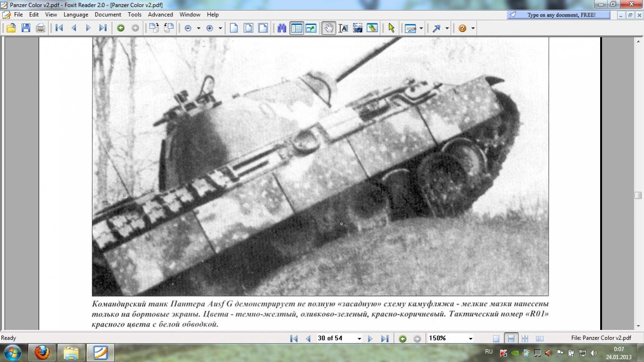Go to next page in the status bar
644x362 pixels.
[x=370, y=338]
